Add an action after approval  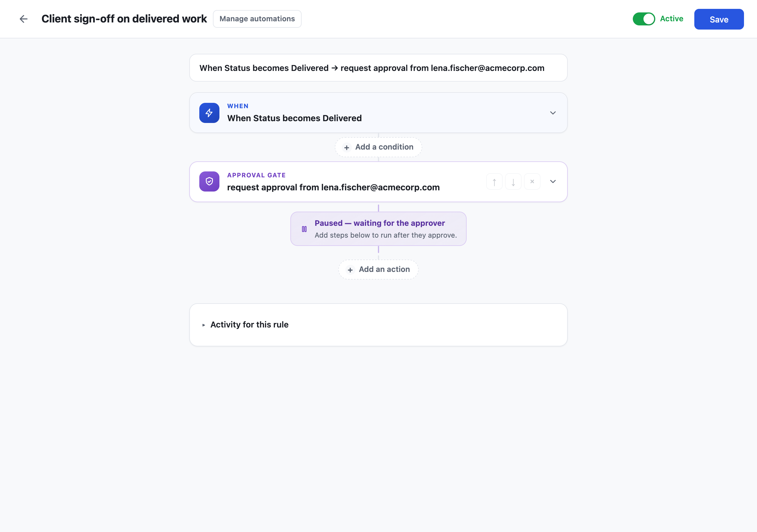[x=378, y=270]
